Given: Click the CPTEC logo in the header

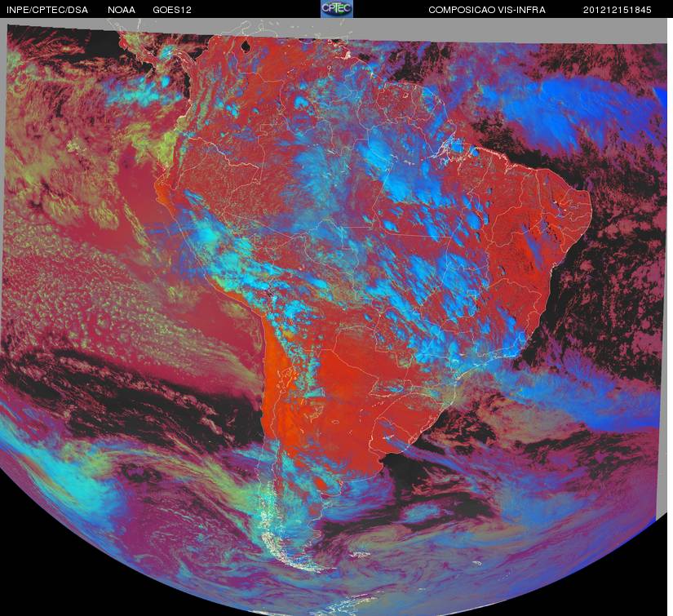Looking at the screenshot, I should point(337,9).
